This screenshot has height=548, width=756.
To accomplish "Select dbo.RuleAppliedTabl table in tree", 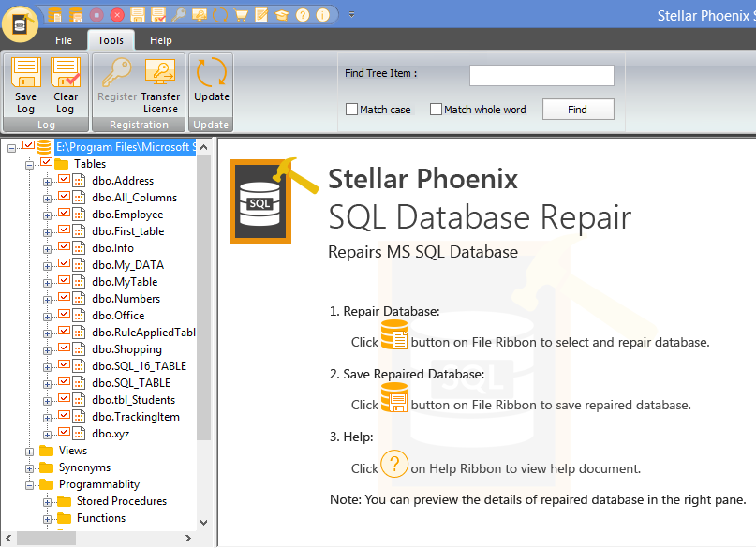I will [x=143, y=333].
